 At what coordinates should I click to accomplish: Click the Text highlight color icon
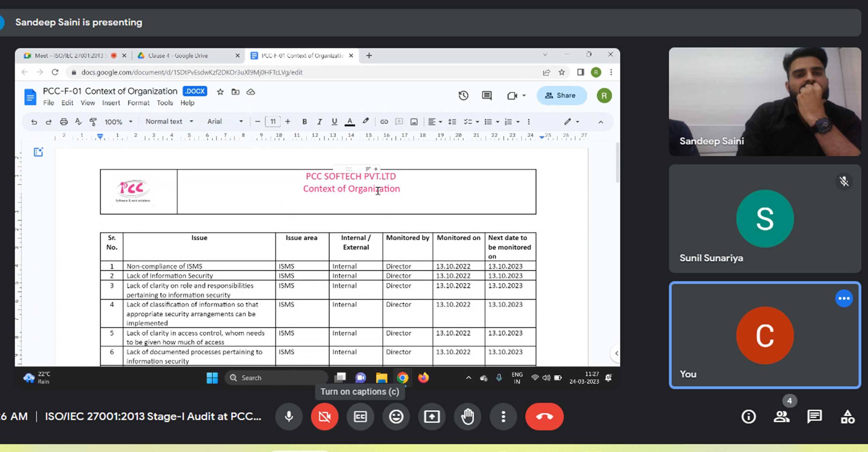click(365, 121)
